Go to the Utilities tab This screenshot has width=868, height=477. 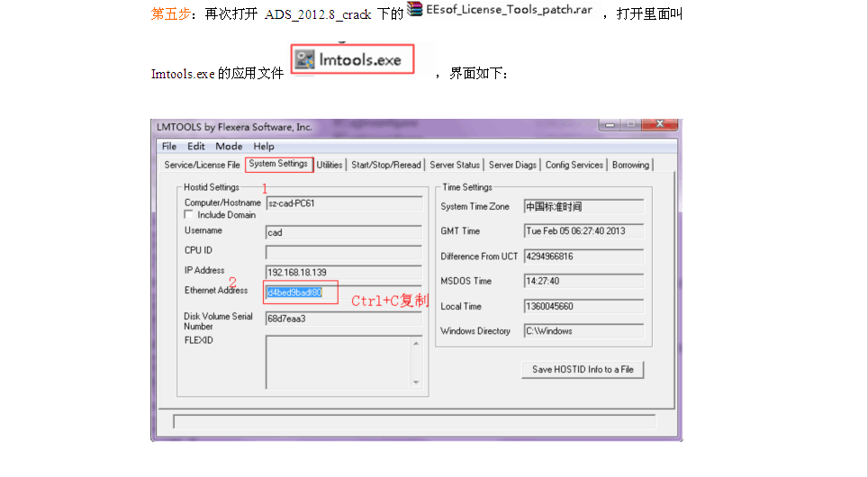[330, 165]
